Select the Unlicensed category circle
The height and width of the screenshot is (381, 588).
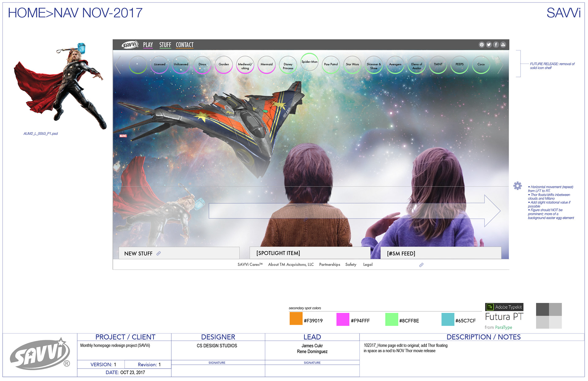pos(181,64)
